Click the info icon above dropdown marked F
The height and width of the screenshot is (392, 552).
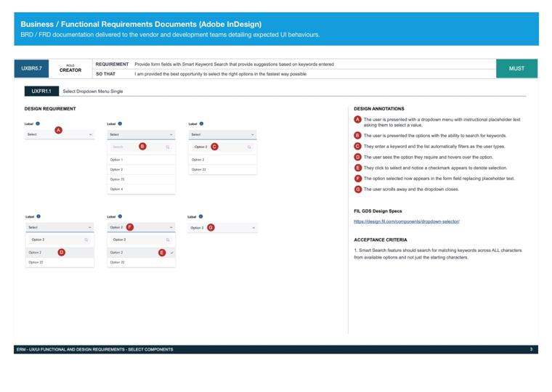120,216
